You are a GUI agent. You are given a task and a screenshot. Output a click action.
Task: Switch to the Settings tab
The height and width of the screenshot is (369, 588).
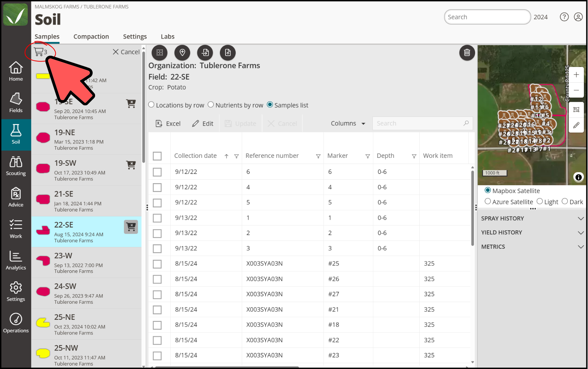click(x=135, y=37)
